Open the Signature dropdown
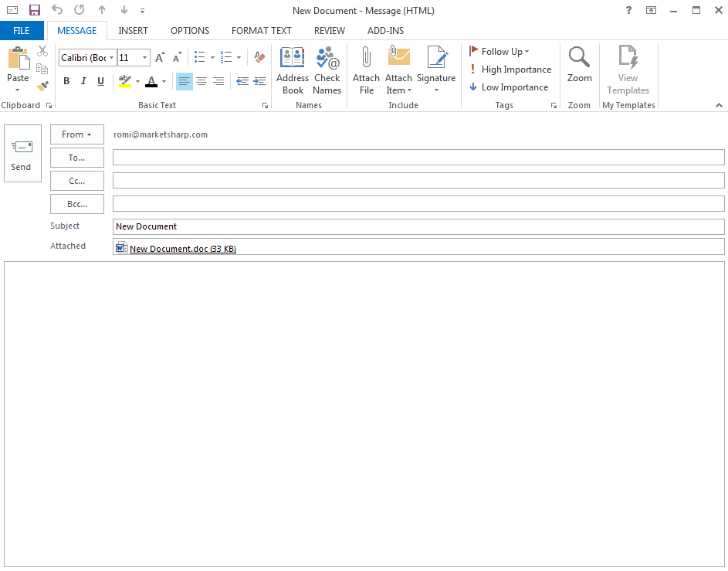This screenshot has height=571, width=728. (x=436, y=70)
